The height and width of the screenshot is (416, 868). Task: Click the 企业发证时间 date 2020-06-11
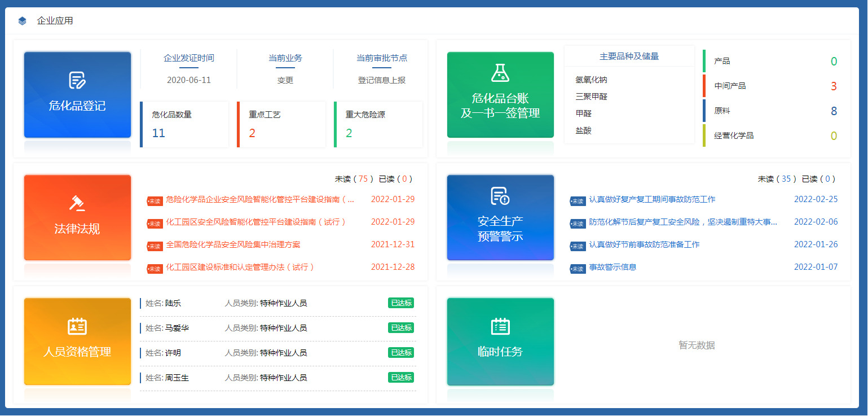point(189,80)
